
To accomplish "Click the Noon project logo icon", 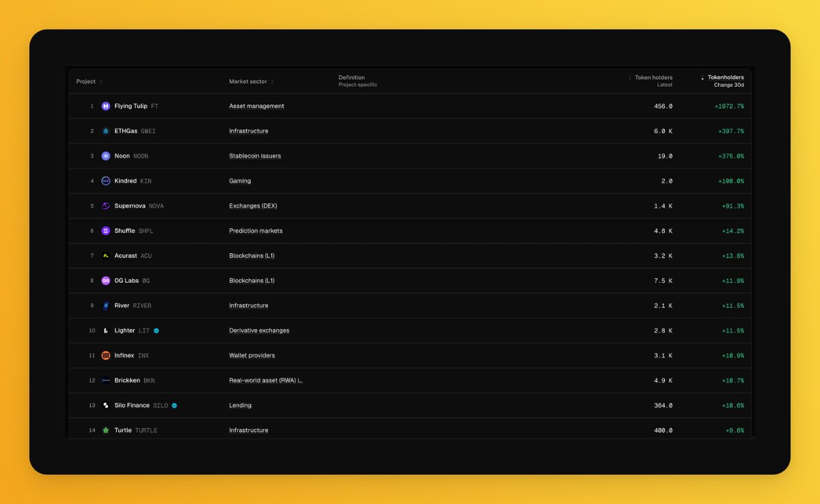I will 106,156.
